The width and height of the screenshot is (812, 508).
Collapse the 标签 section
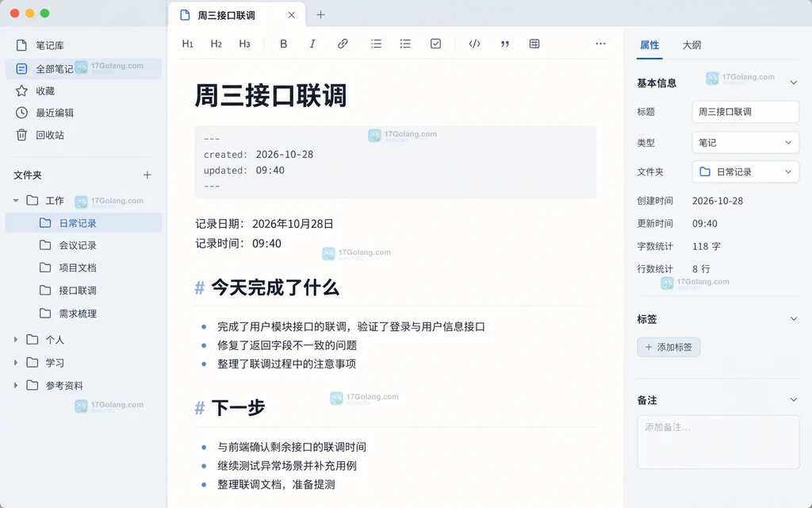point(793,319)
